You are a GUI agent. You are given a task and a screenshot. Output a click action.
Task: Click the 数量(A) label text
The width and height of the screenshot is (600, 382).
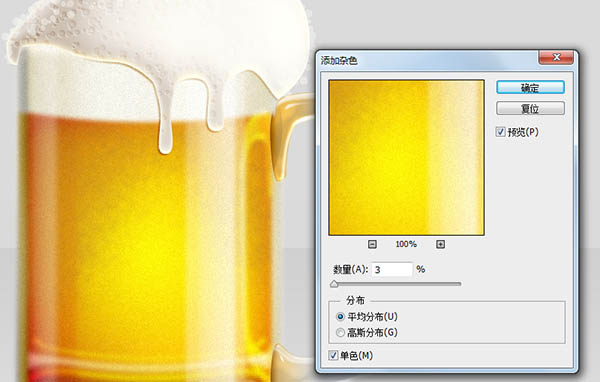(x=350, y=269)
